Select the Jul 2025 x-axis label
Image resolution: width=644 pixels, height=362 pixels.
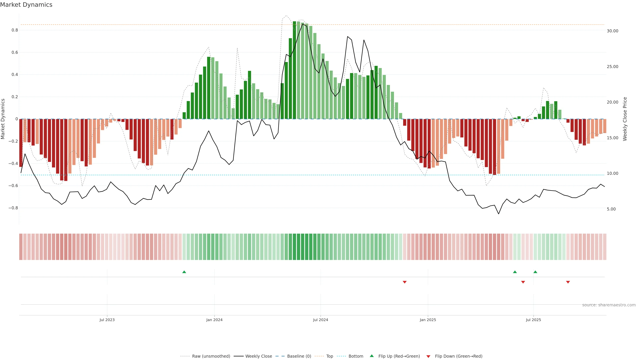point(533,320)
